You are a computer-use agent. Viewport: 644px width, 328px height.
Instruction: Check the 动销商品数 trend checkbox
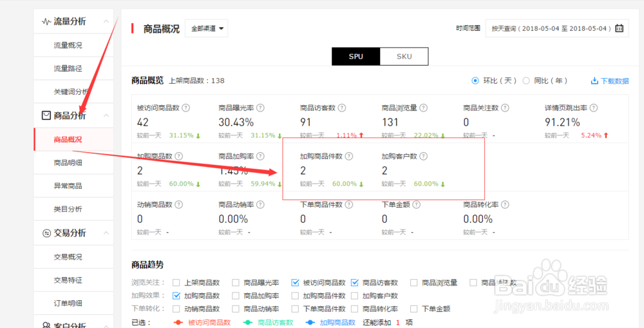click(176, 309)
